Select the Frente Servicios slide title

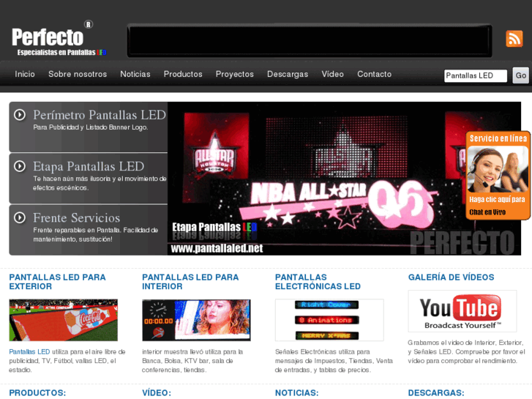click(x=76, y=217)
